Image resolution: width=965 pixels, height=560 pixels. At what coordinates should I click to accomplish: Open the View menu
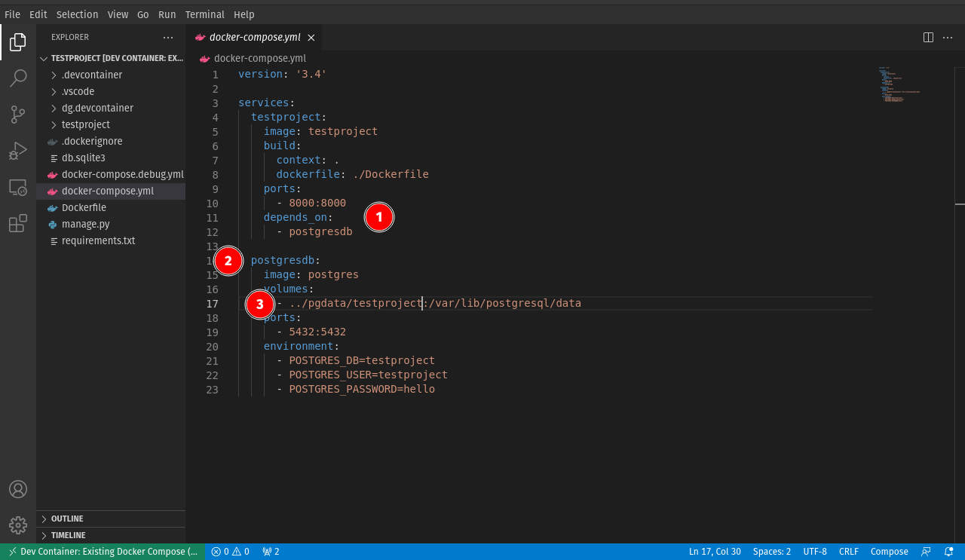click(118, 14)
